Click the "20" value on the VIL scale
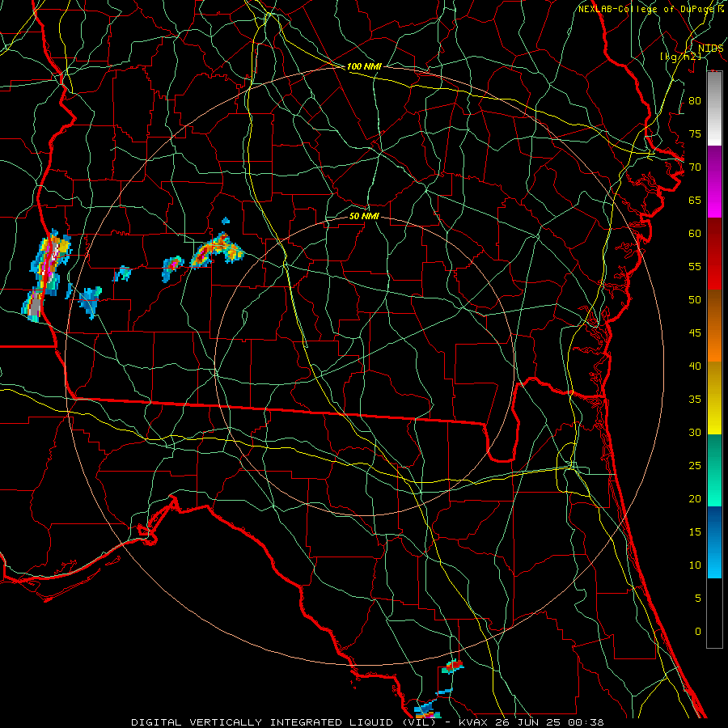 (x=695, y=499)
